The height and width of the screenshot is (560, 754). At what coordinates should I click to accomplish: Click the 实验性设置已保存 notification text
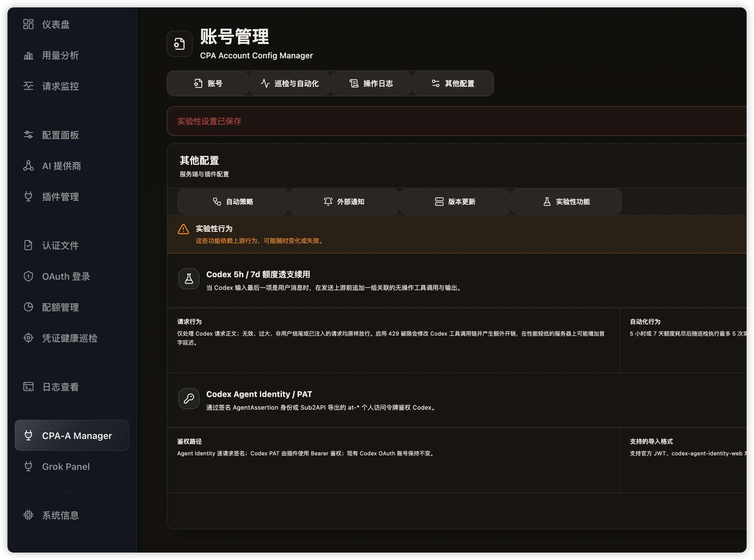coord(209,121)
